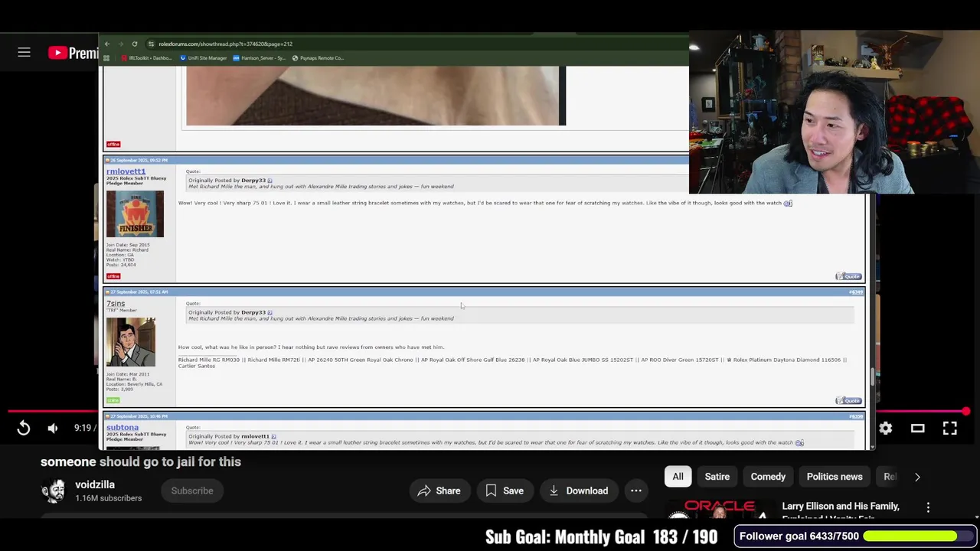Screen dimensions: 980x551
Task: Open the more actions ellipsis menu
Action: 636,491
